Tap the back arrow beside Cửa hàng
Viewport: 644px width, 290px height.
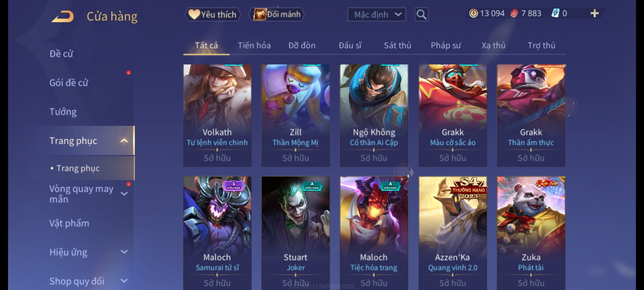point(63,16)
